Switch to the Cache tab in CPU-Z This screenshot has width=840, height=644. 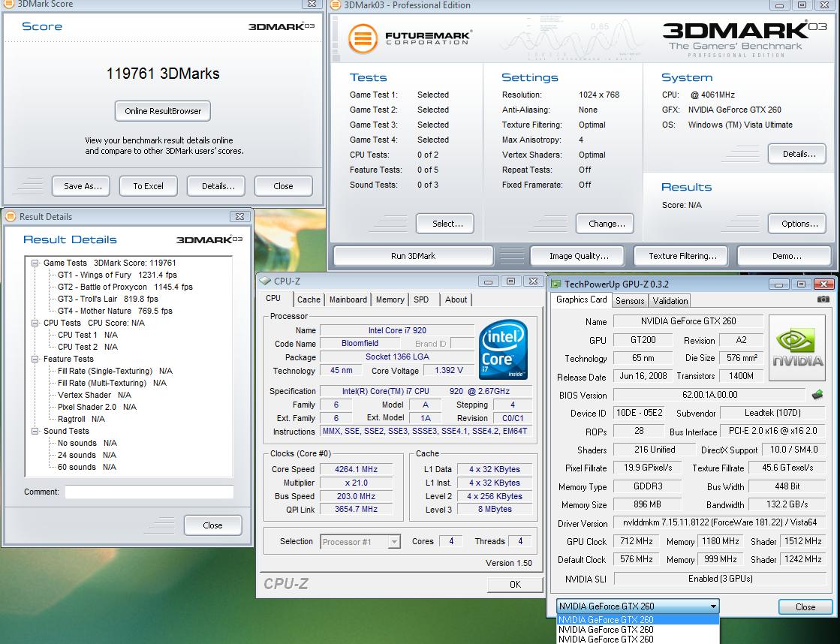[309, 299]
